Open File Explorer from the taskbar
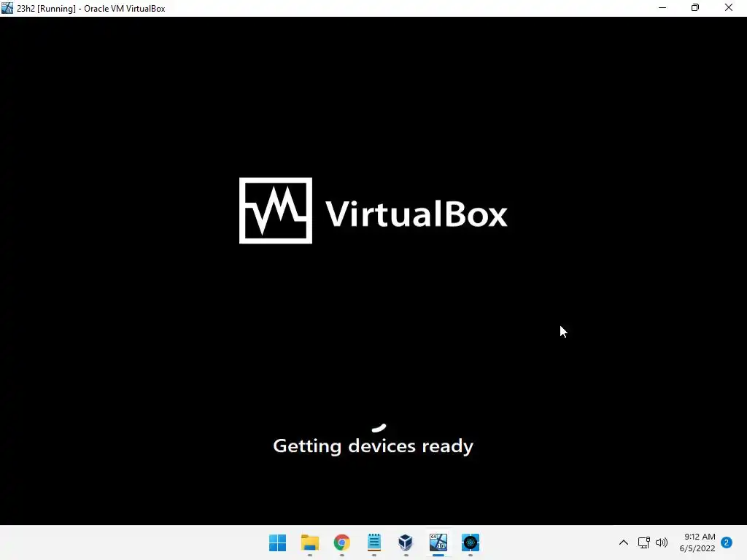747x560 pixels. pos(309,542)
